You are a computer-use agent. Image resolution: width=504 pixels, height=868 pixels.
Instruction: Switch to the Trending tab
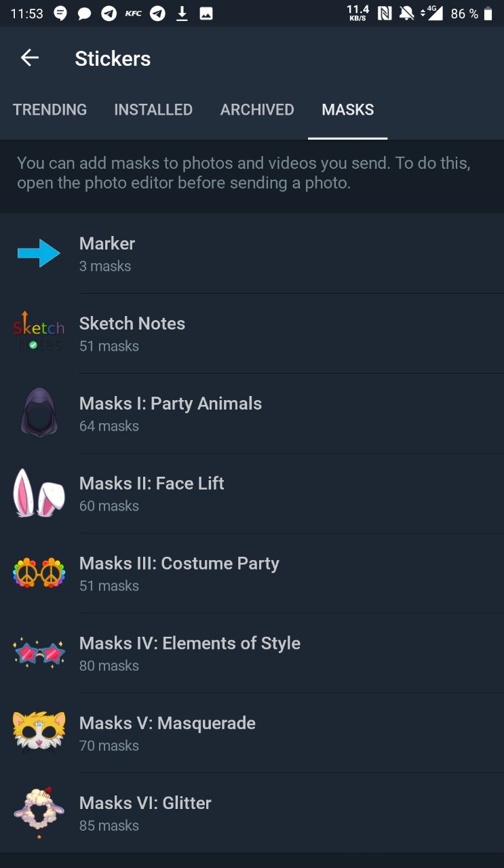click(x=50, y=110)
